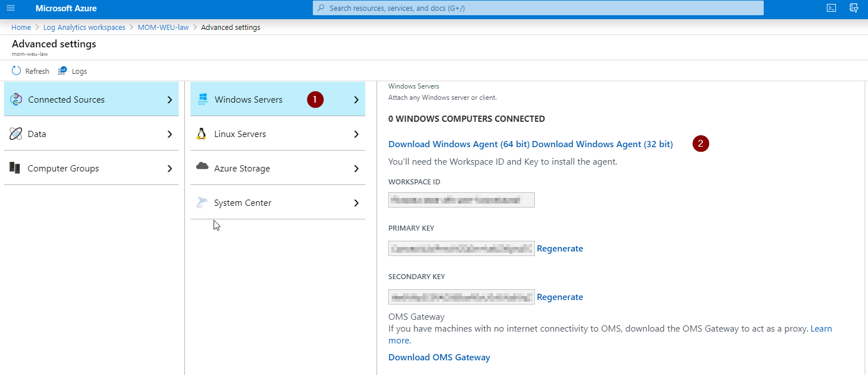Expand the Azure Storage chevron

pos(356,169)
